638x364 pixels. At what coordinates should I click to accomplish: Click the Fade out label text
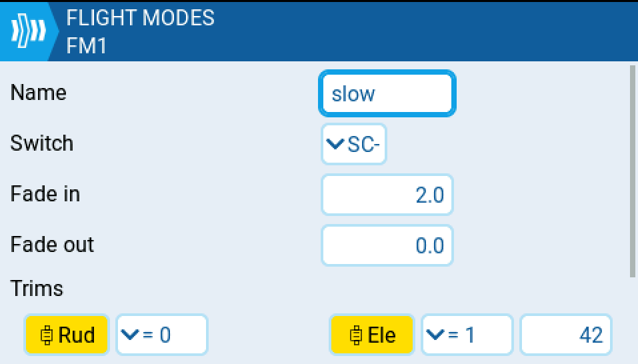52,244
